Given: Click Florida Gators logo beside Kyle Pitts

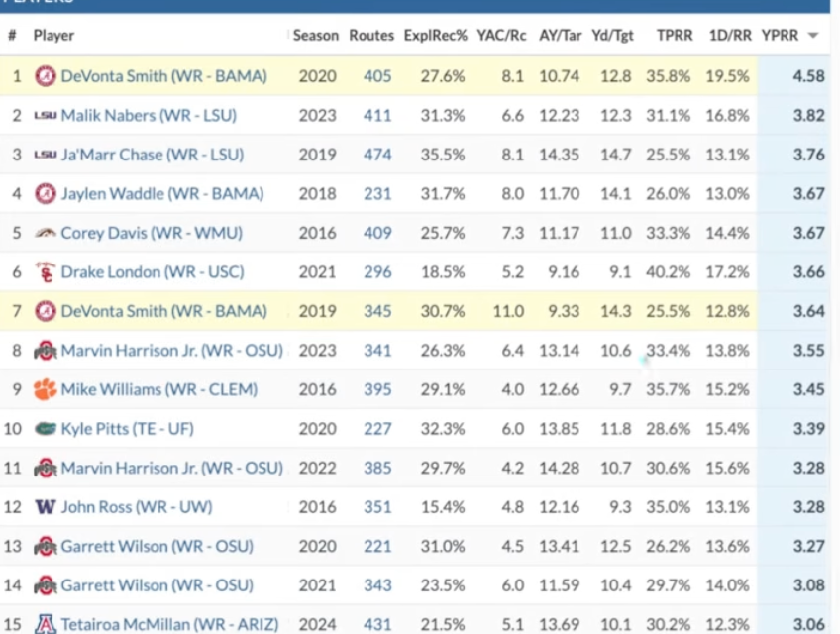Looking at the screenshot, I should pos(45,429).
